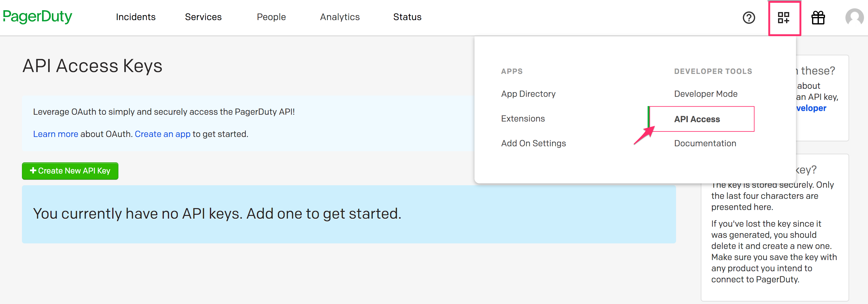Viewport: 868px width, 304px height.
Task: Go to the Status page
Action: point(407,17)
